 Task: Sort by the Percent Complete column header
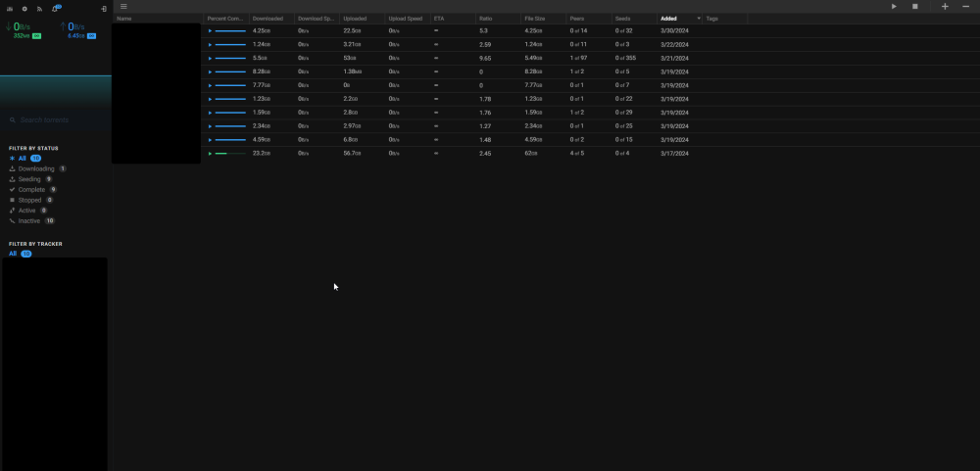point(226,19)
